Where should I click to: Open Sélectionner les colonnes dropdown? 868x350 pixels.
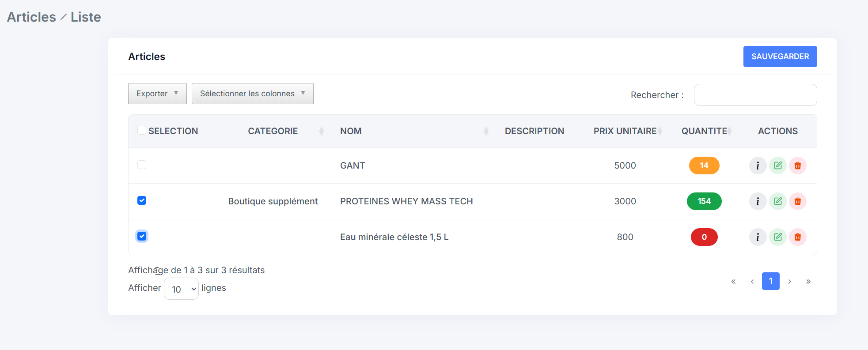(x=253, y=94)
